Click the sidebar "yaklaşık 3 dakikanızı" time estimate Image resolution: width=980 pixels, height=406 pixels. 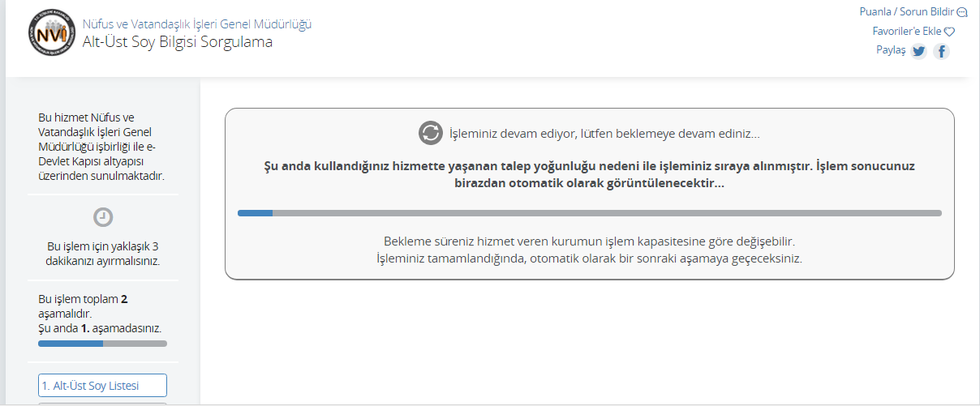pyautogui.click(x=103, y=254)
